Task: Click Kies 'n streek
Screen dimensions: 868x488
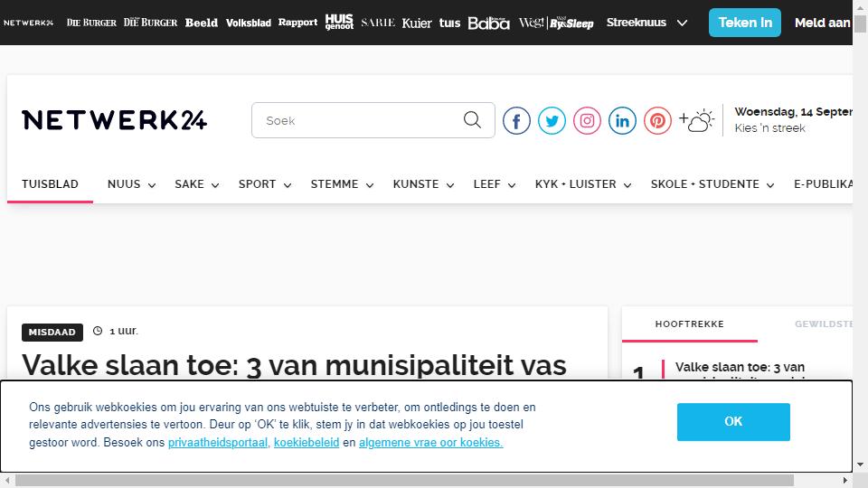Action: (x=769, y=127)
